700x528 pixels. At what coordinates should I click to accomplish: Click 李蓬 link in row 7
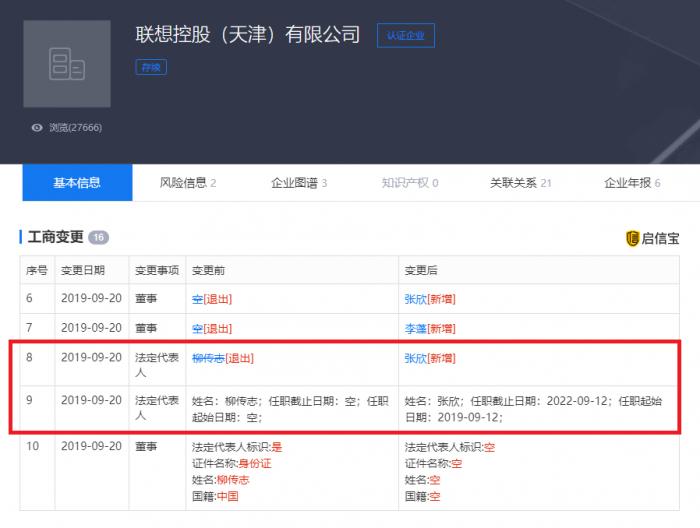pos(416,328)
